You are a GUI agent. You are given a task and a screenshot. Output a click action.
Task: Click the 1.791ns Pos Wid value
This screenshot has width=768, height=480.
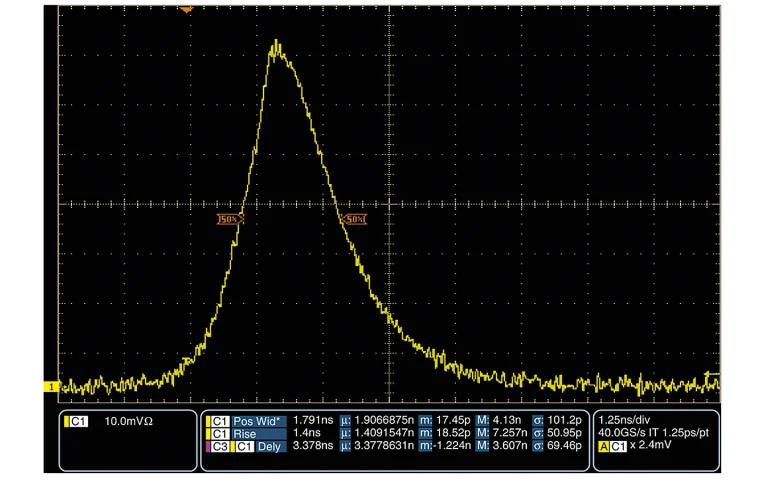(313, 420)
